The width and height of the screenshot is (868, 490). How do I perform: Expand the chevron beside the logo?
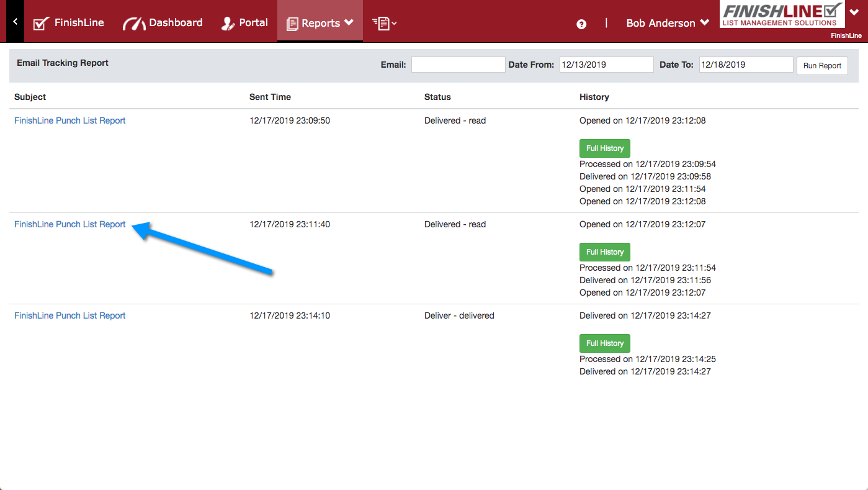point(854,11)
